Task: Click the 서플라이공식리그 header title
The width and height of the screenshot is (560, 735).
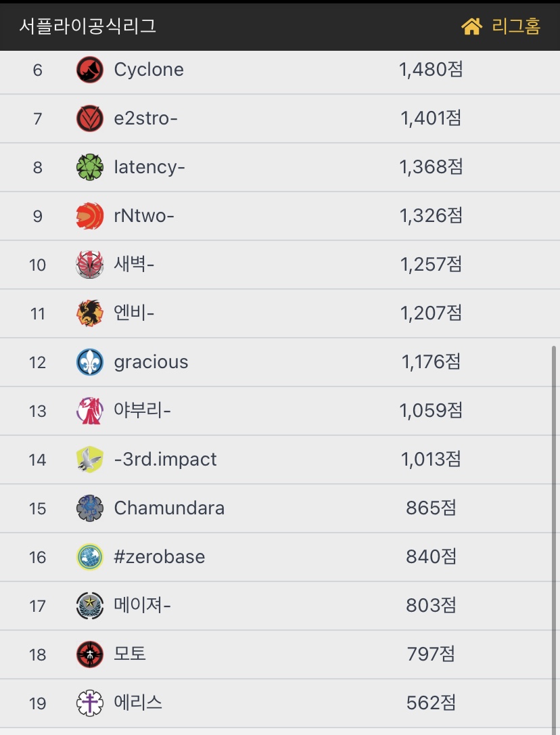Action: (x=88, y=26)
